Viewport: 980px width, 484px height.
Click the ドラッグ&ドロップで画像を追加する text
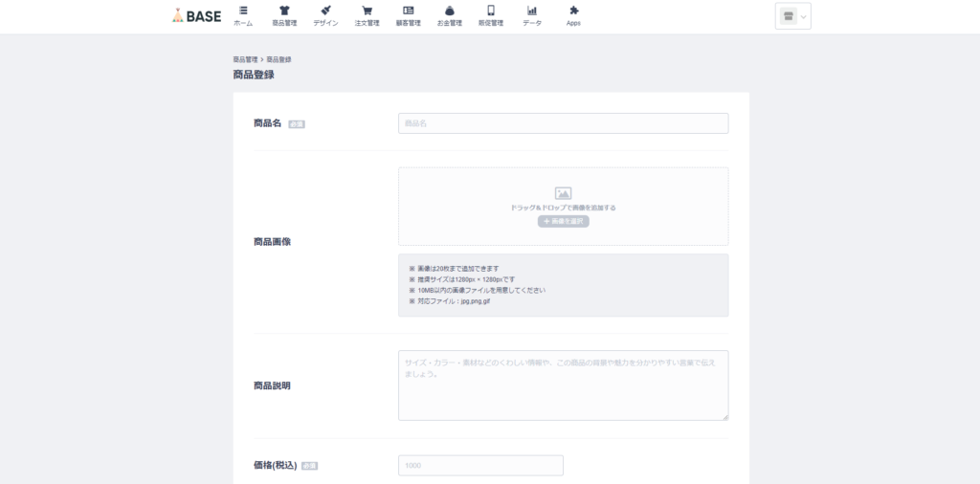point(563,208)
